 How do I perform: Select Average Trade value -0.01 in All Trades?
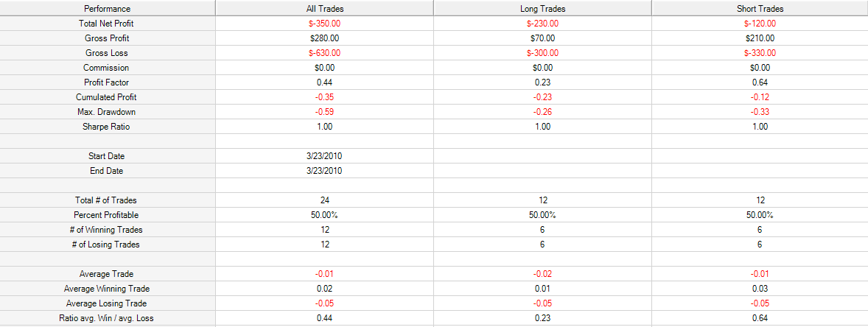pyautogui.click(x=323, y=274)
